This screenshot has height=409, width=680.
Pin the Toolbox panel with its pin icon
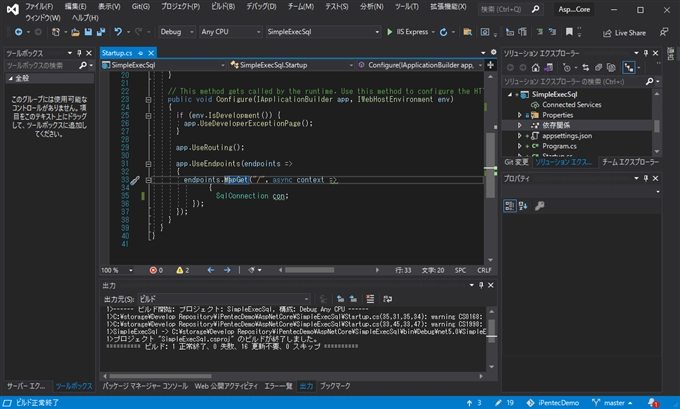79,53
